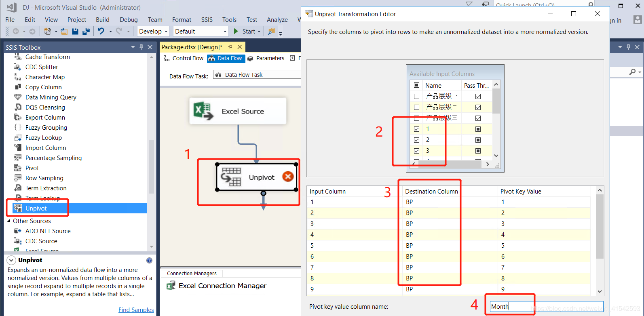Select the Unpivot component's grid icon on canvas
The height and width of the screenshot is (316, 644).
231,177
